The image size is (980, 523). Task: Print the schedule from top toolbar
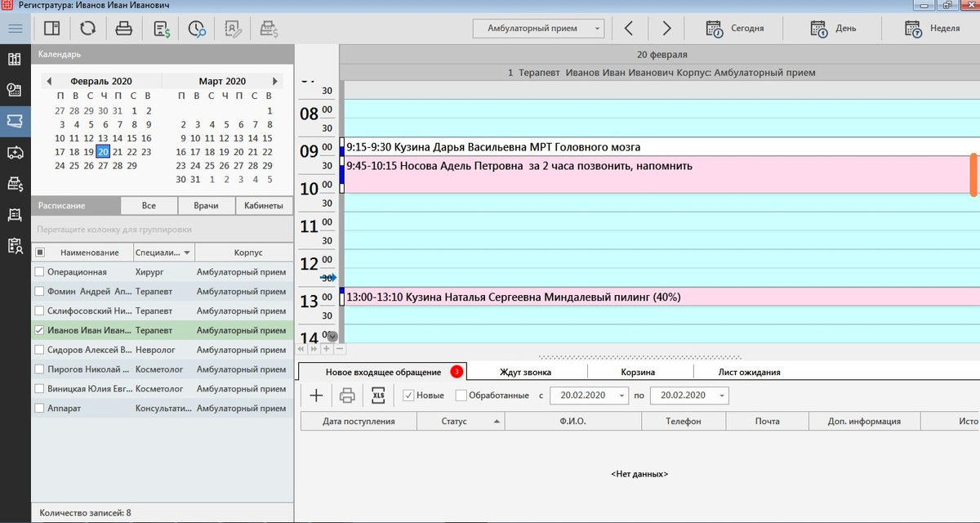click(x=123, y=29)
